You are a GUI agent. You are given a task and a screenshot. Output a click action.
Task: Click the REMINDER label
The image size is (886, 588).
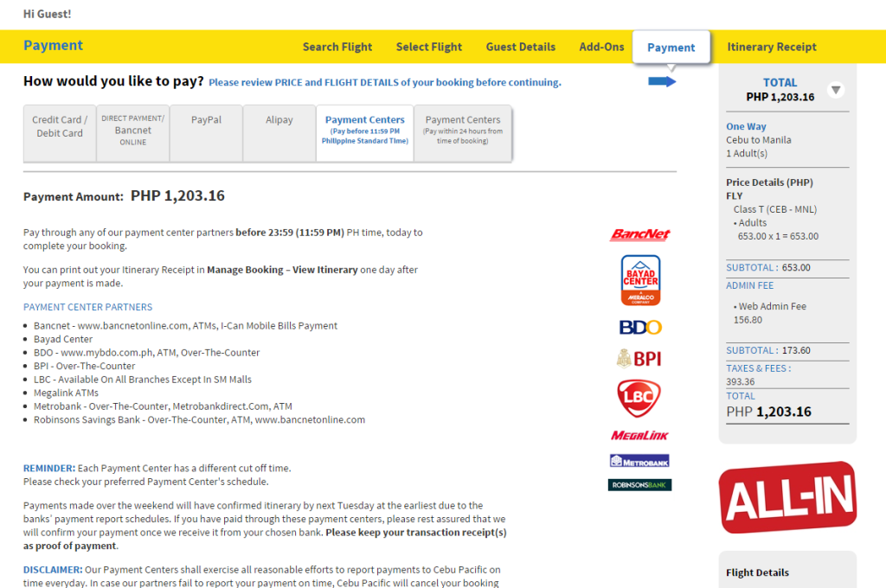(49, 469)
